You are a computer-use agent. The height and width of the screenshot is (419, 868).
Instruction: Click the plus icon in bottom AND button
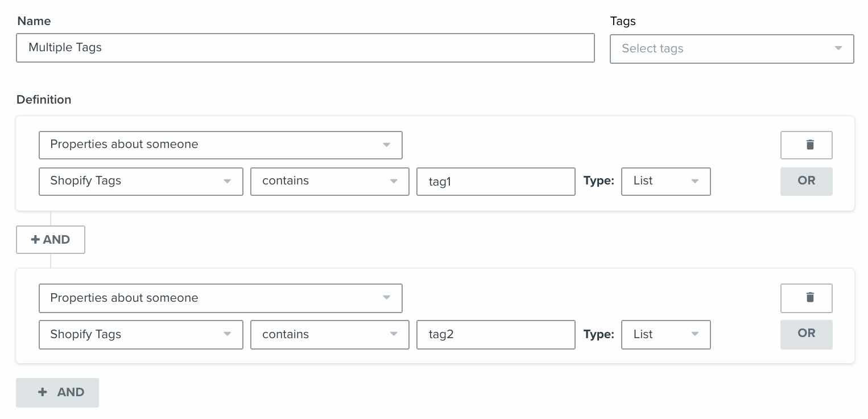(x=43, y=392)
